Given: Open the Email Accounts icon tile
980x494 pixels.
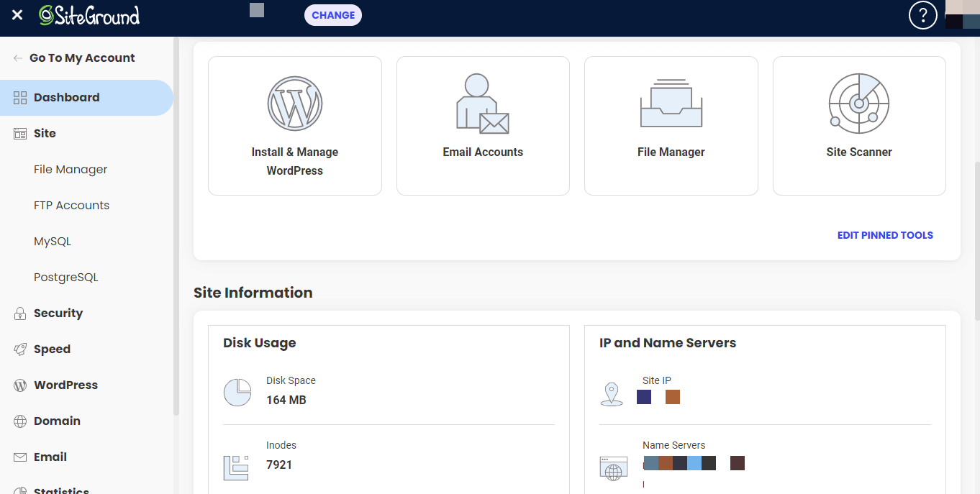Looking at the screenshot, I should (483, 104).
